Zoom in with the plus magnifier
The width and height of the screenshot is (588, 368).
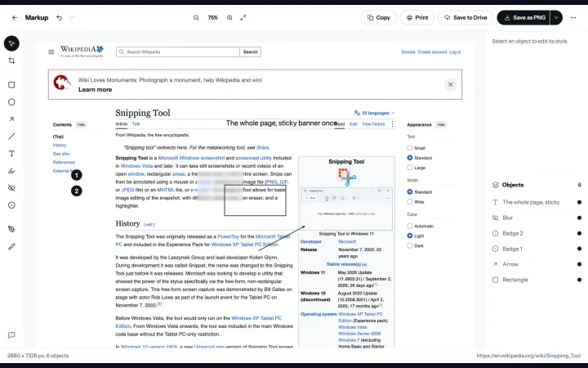pyautogui.click(x=229, y=18)
